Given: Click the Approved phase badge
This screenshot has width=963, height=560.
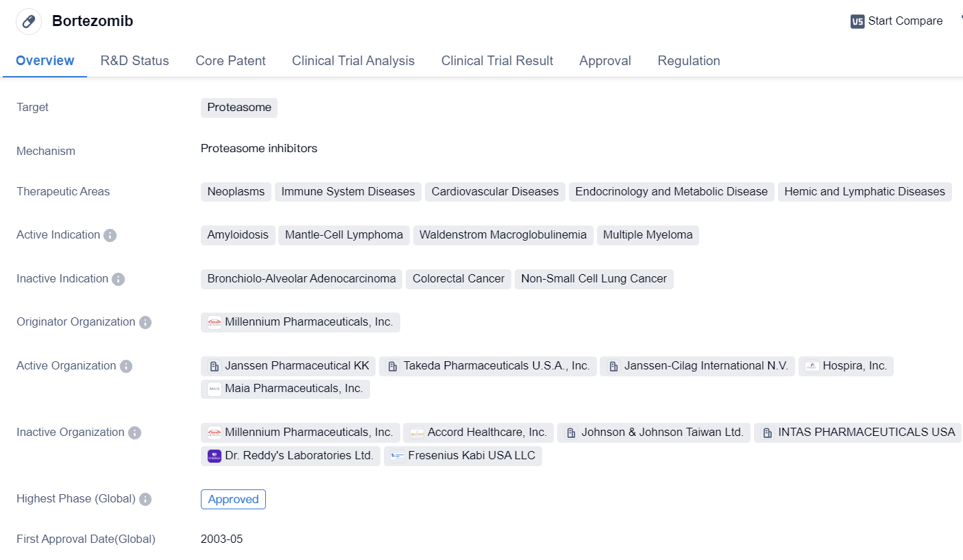Looking at the screenshot, I should coord(233,499).
